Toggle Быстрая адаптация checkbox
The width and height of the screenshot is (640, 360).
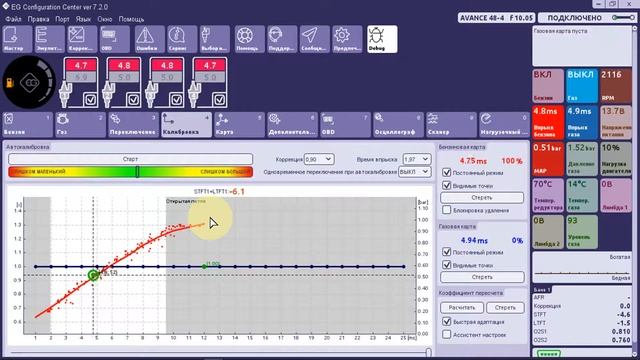point(447,322)
